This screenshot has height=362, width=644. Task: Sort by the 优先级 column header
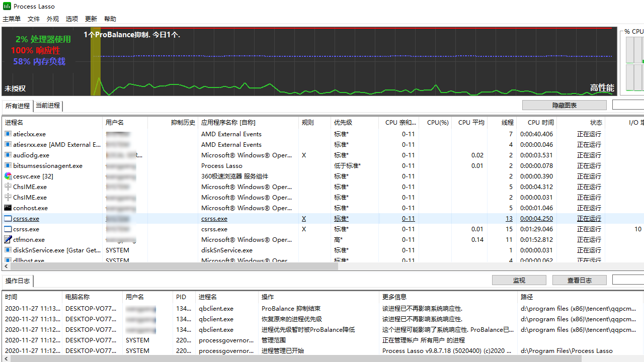(343, 122)
